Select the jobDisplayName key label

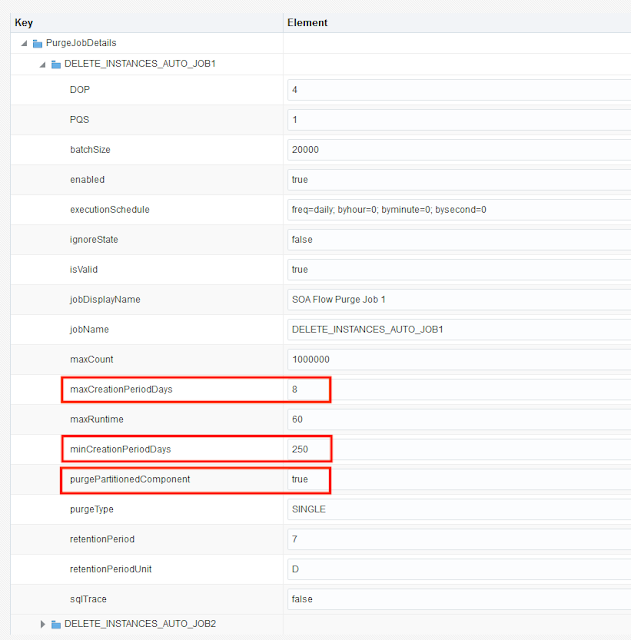coord(105,300)
